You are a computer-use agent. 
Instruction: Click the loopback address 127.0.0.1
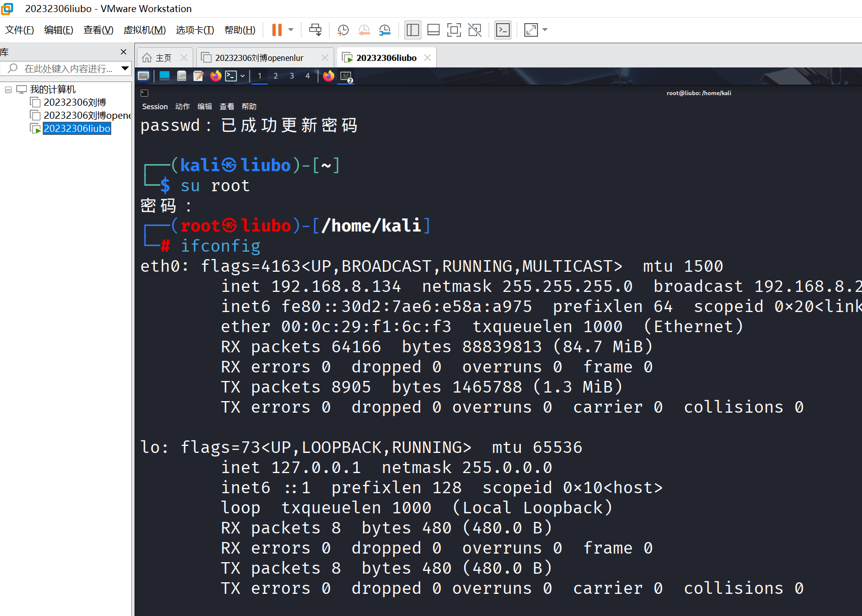click(316, 468)
